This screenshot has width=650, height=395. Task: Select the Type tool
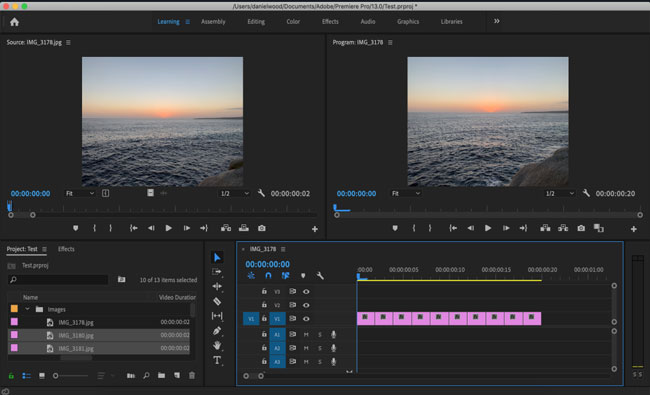coord(217,360)
